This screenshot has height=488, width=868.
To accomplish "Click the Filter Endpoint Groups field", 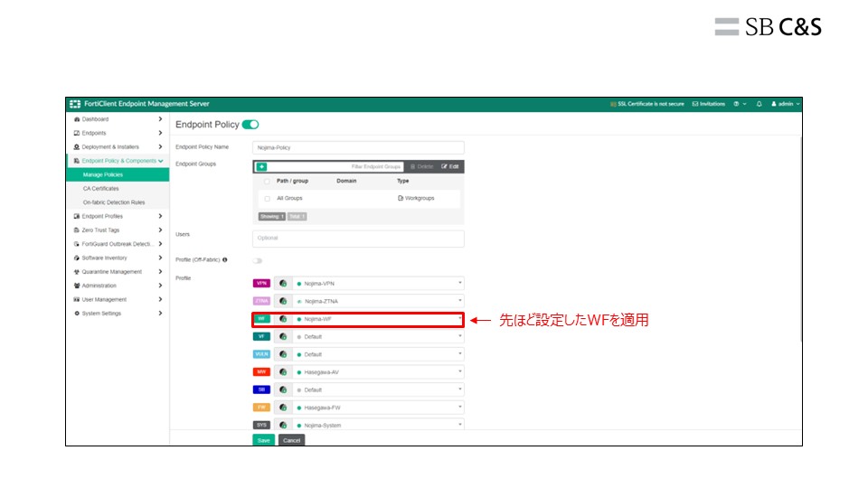I will coord(337,166).
